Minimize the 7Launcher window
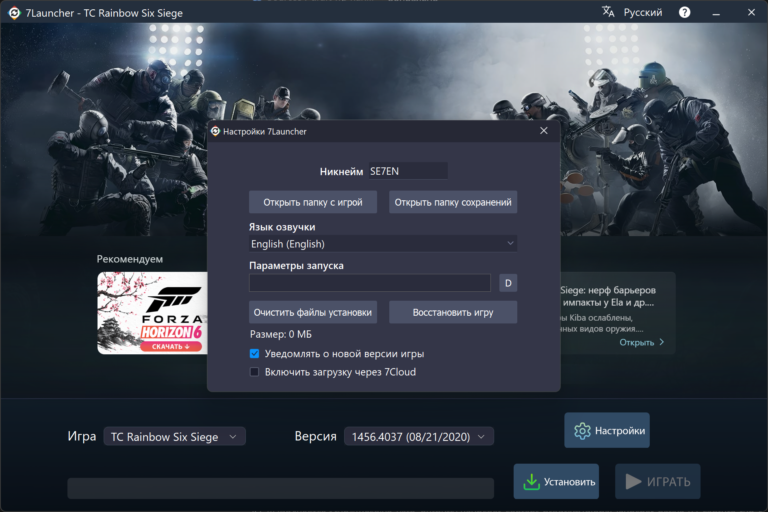Viewport: 768px width, 512px height. click(716, 13)
